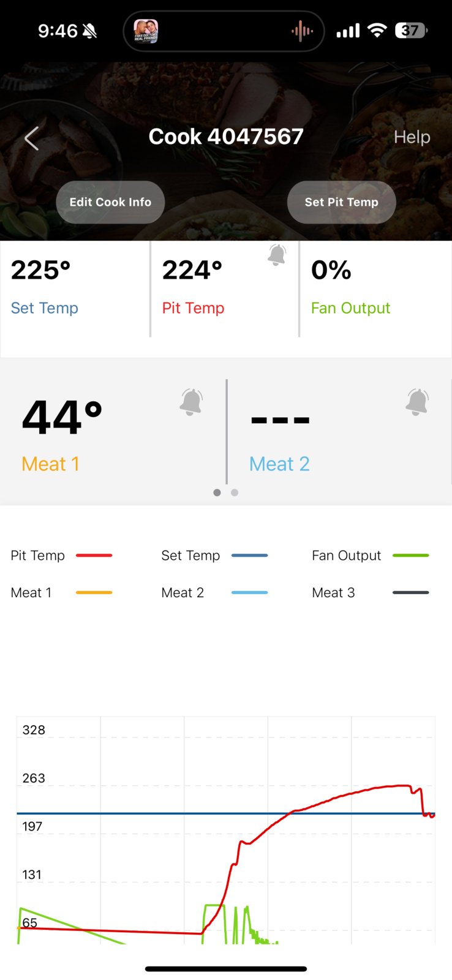Open Edit Cook Info
Screen dimensions: 452x980
(x=110, y=202)
